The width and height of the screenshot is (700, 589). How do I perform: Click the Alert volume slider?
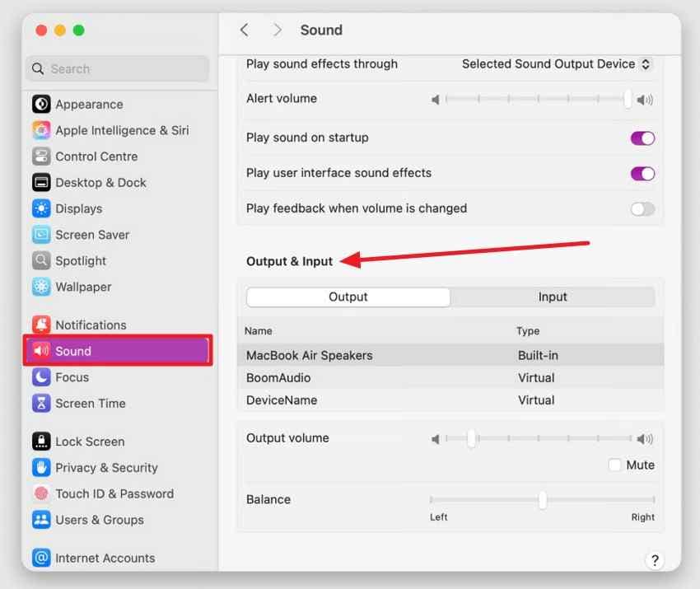tap(539, 99)
